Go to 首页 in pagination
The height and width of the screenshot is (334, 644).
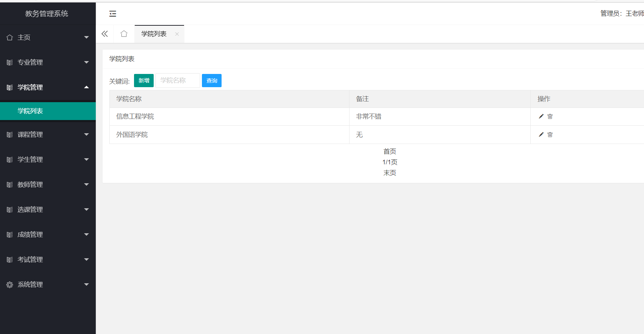[390, 151]
